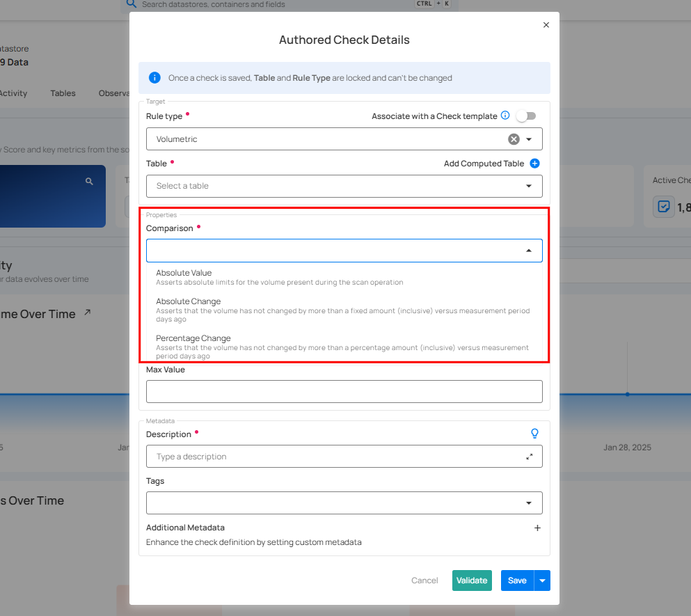Click the search magnifier icon in top bar
This screenshot has height=616, width=691.
click(x=132, y=4)
